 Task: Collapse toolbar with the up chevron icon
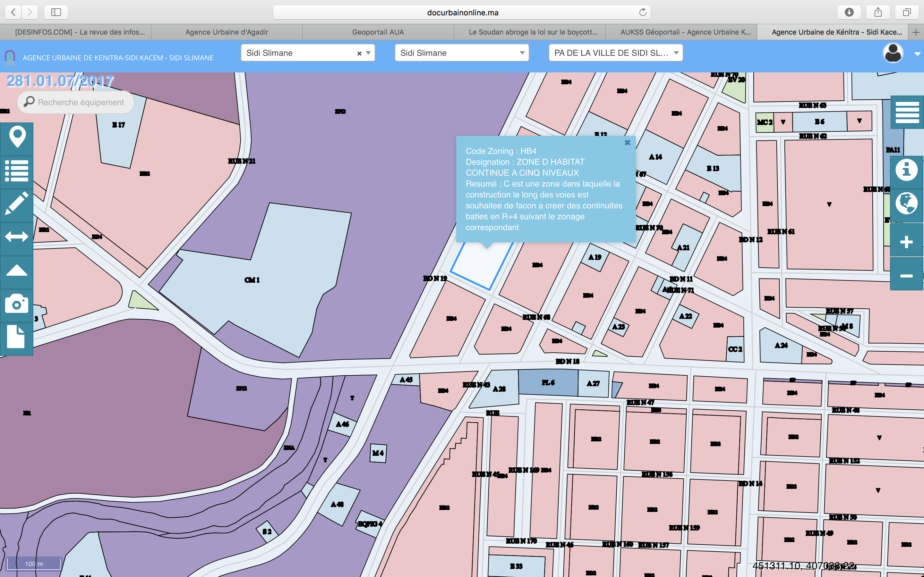17,271
